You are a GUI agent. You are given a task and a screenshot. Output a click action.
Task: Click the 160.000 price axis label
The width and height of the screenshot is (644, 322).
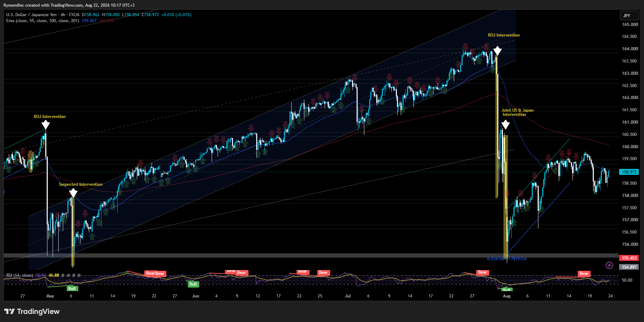click(x=630, y=147)
